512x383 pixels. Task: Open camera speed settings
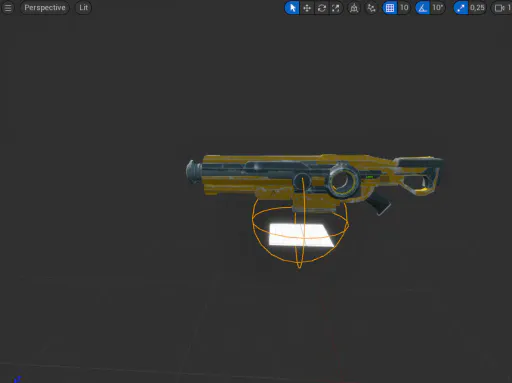[502, 8]
